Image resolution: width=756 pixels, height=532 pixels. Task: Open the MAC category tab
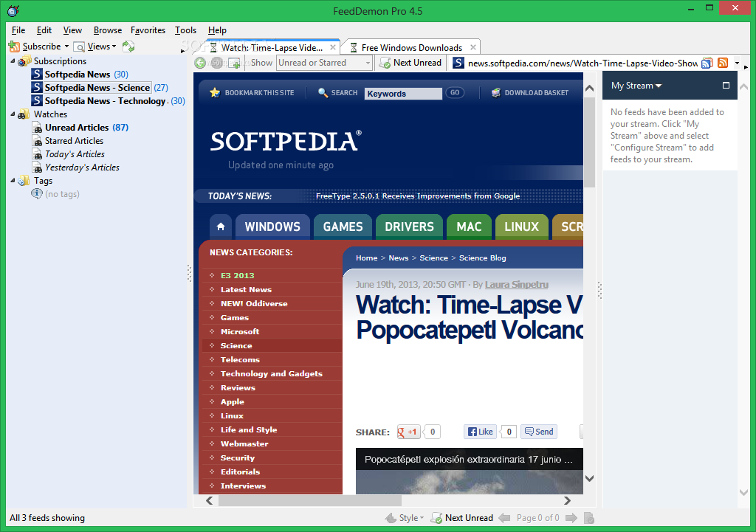click(x=469, y=227)
